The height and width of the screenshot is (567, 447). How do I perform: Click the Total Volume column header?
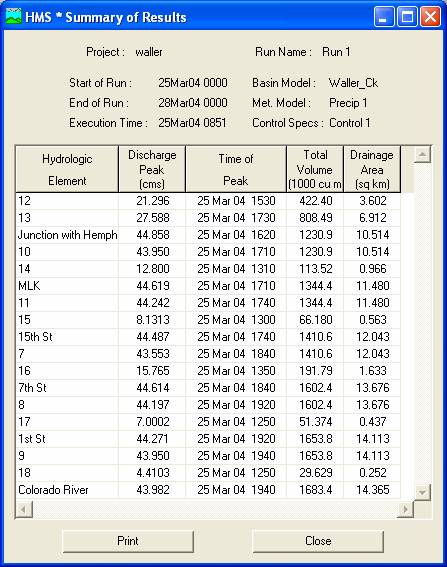[x=315, y=169]
